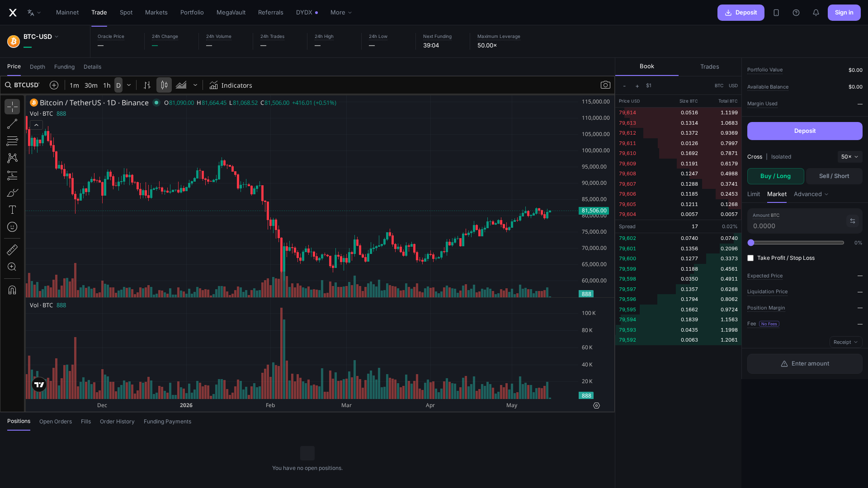Switch margin mode to Isolated
This screenshot has height=488, width=868.
pos(781,157)
